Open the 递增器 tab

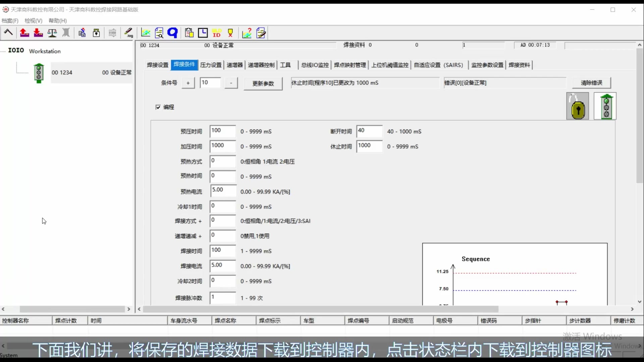tap(235, 65)
